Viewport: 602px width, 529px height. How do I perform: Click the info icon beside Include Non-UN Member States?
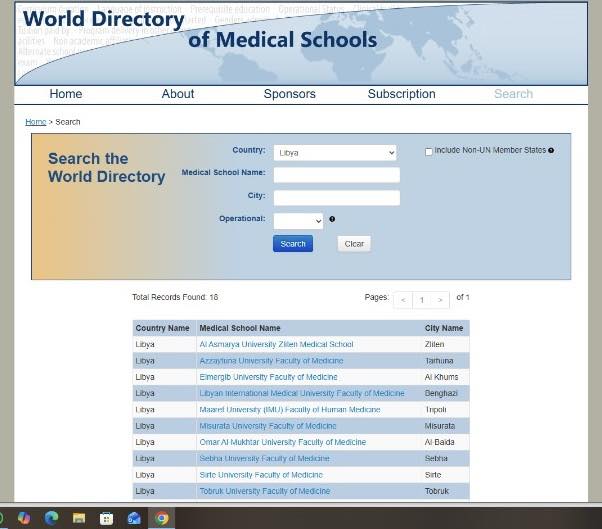tap(551, 150)
